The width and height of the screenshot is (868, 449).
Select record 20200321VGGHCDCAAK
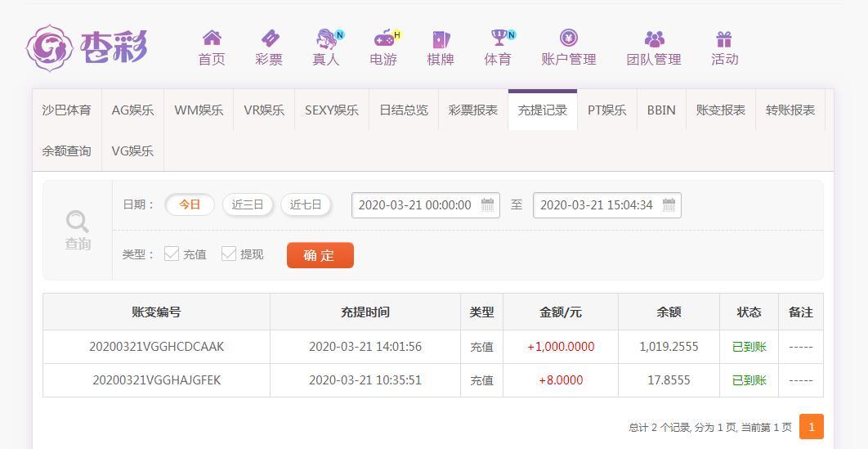(157, 347)
